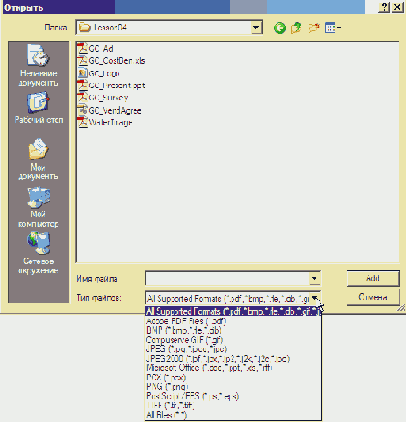
Task: Open the Network Places sidebar location
Action: click(x=38, y=253)
